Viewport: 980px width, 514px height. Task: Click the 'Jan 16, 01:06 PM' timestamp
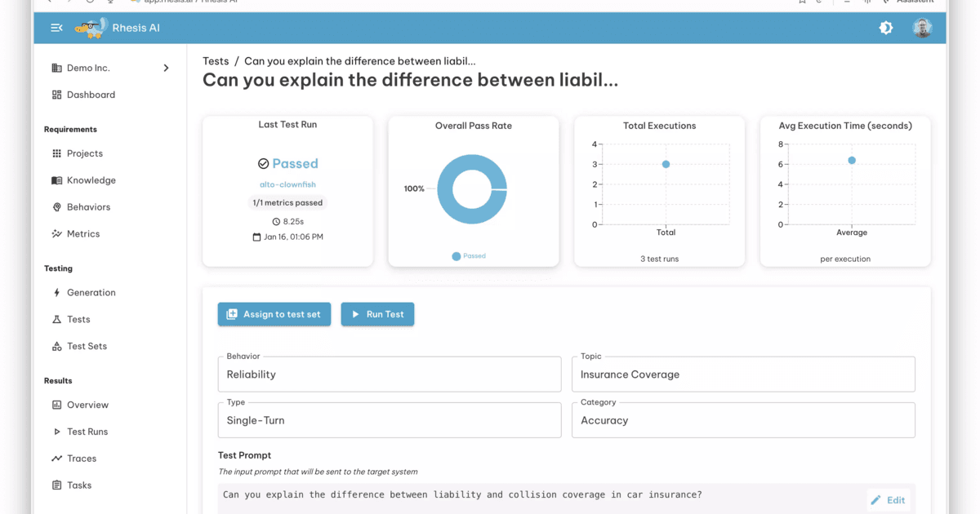[293, 237]
